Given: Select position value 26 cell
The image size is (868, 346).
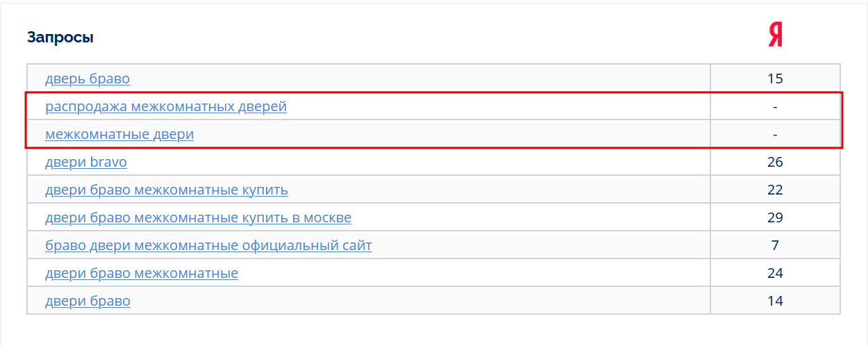Looking at the screenshot, I should (775, 162).
